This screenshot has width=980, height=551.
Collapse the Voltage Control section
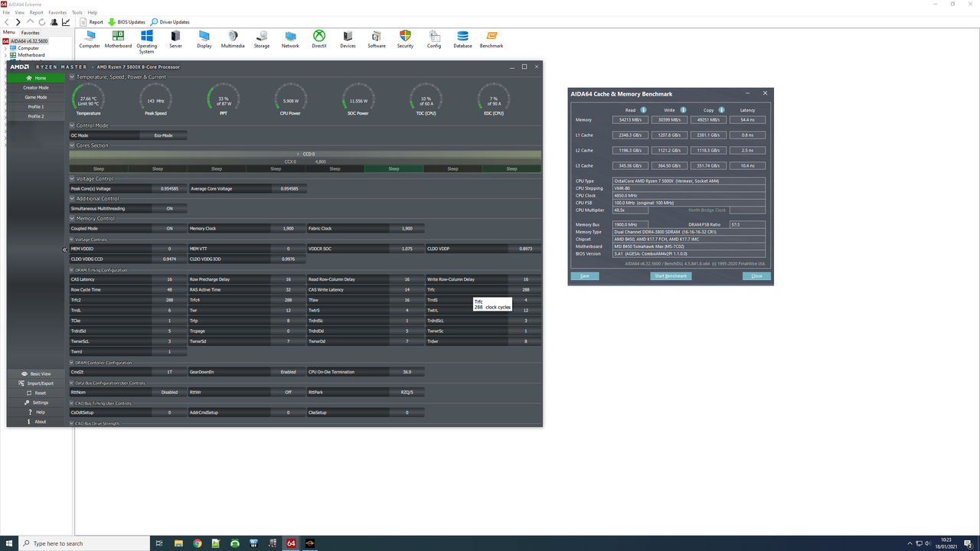(72, 179)
